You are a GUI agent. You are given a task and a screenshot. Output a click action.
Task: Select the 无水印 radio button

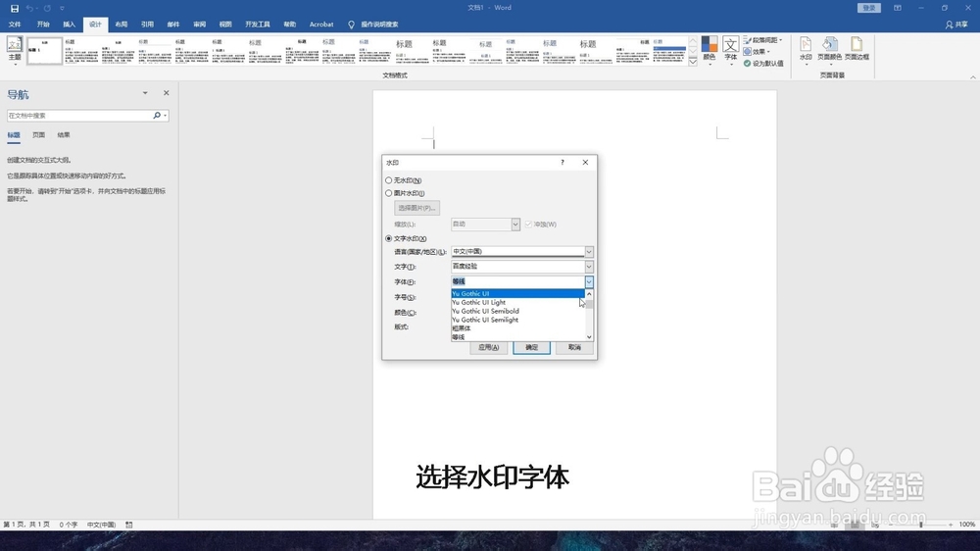pyautogui.click(x=389, y=180)
